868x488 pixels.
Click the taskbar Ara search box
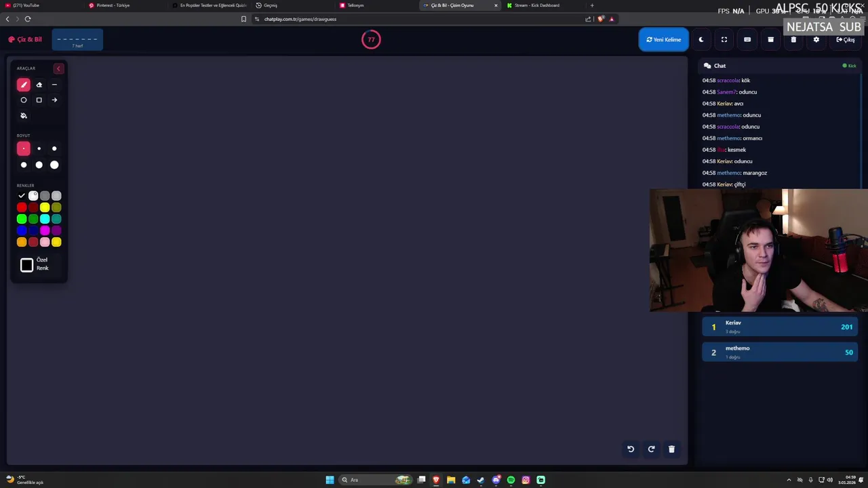(x=376, y=480)
